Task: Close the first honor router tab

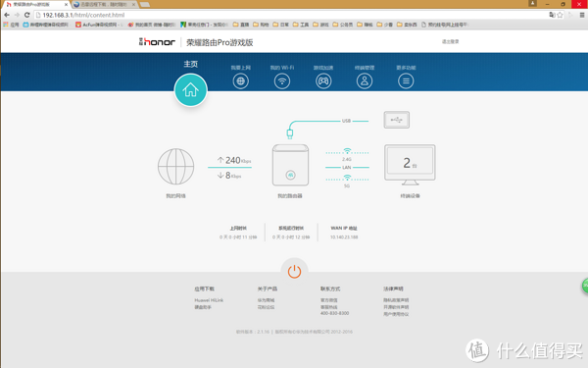Action: 66,5
